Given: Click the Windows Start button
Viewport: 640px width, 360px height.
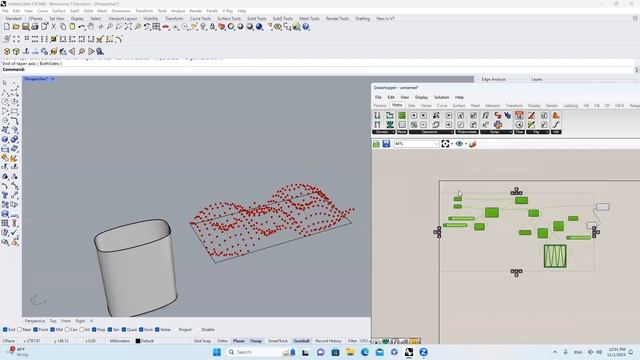Looking at the screenshot, I should click(217, 352).
